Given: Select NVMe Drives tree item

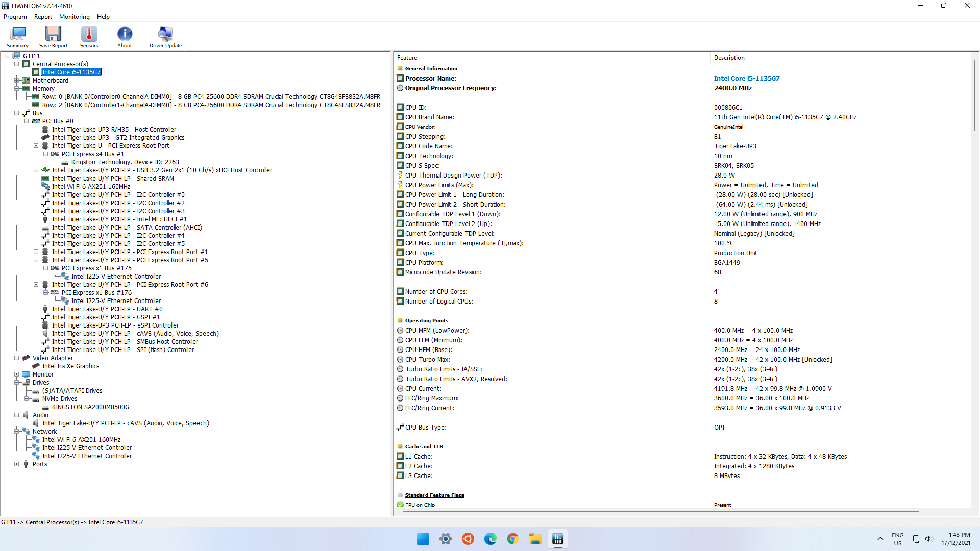Looking at the screenshot, I should point(60,398).
